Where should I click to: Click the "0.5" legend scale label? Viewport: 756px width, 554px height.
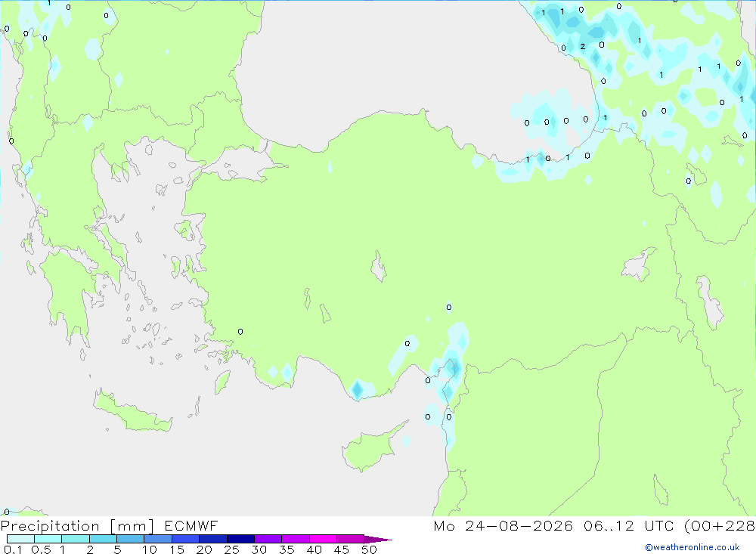point(41,549)
